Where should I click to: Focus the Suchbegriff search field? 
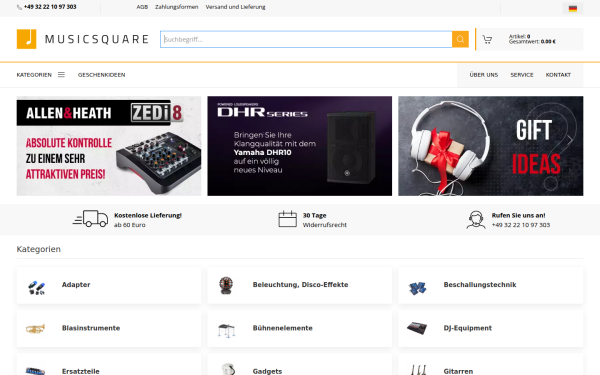(306, 39)
